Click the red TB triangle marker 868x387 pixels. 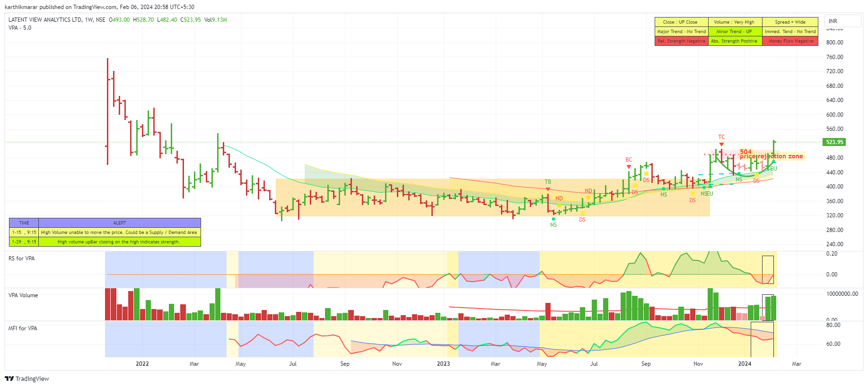548,189
